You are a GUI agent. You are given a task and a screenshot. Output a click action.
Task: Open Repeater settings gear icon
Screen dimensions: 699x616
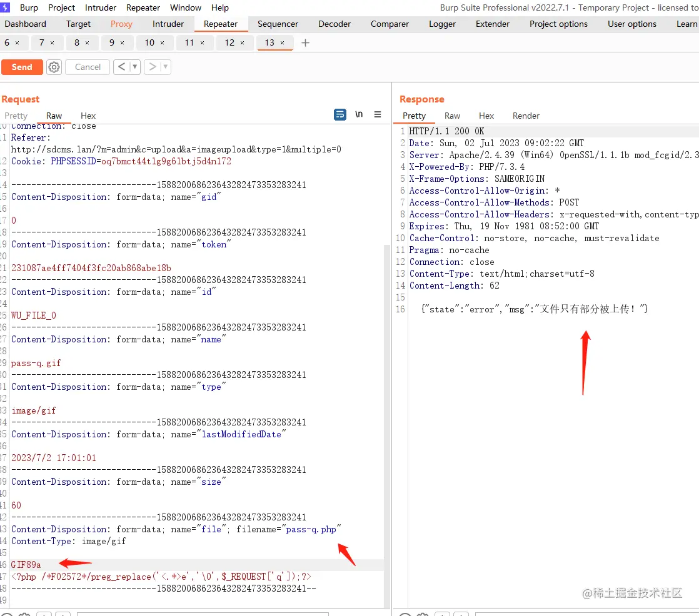pos(54,67)
